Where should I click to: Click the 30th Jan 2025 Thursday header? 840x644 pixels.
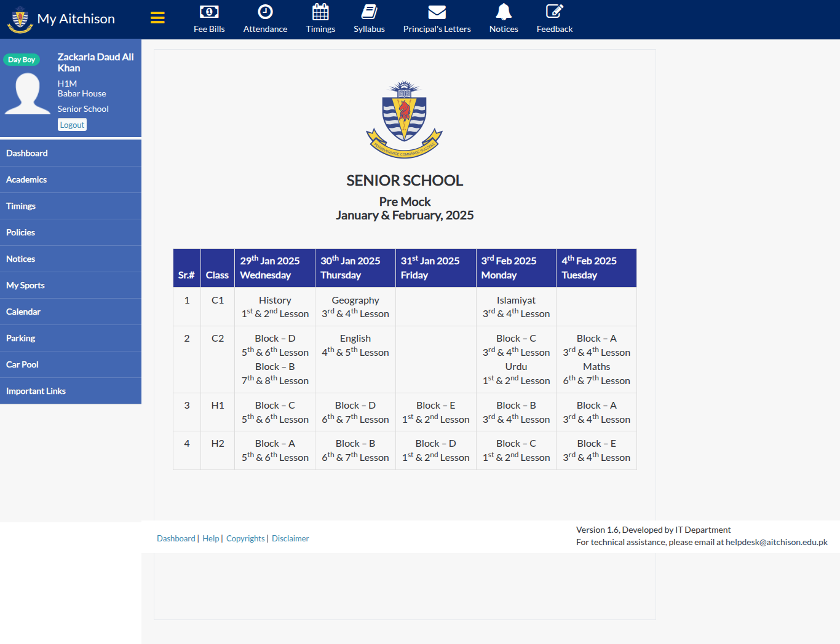[355, 268]
